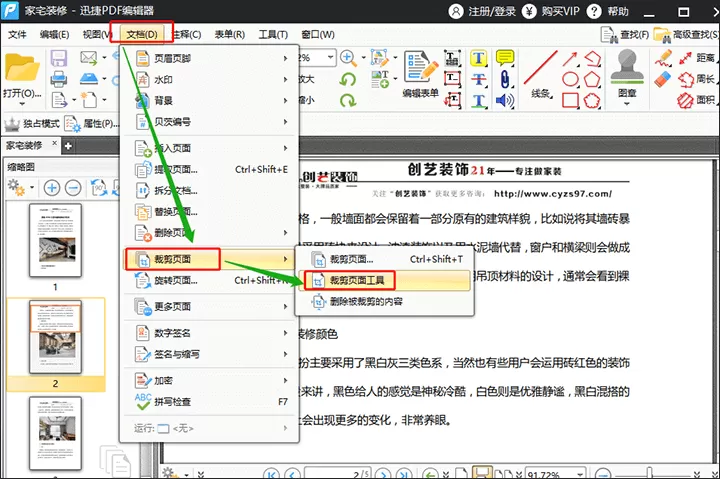Viewport: 720px width, 479px height.
Task: Click 独占模式 exclusive mode button
Action: coord(32,124)
